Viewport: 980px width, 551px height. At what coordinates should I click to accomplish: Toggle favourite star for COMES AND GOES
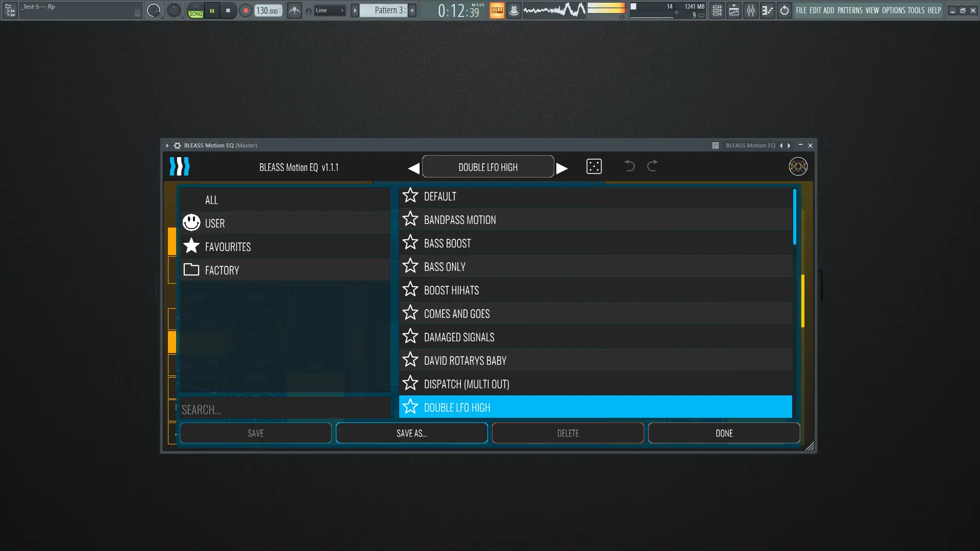coord(410,313)
